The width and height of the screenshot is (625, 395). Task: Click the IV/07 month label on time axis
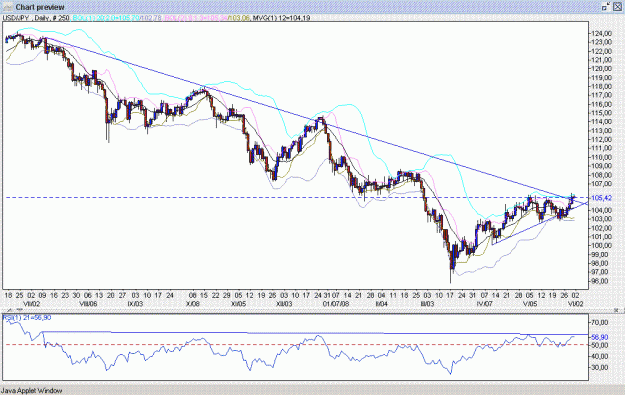[484, 304]
